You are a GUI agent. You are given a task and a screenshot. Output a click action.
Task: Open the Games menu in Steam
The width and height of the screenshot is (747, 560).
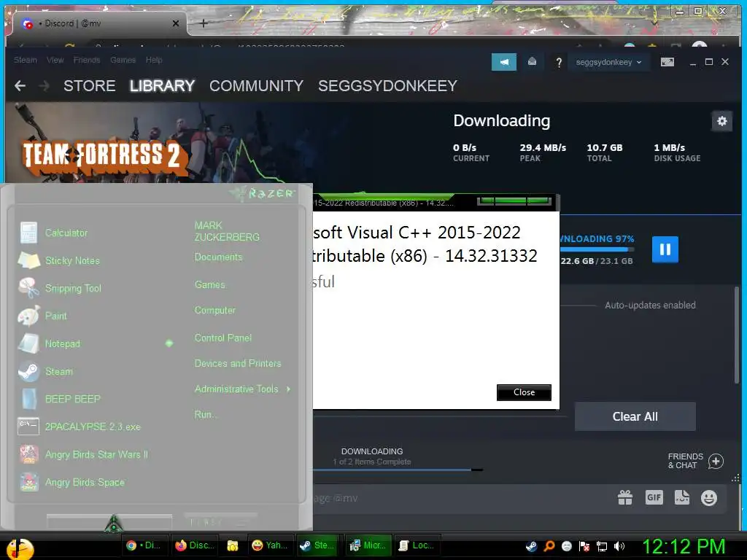(x=123, y=60)
